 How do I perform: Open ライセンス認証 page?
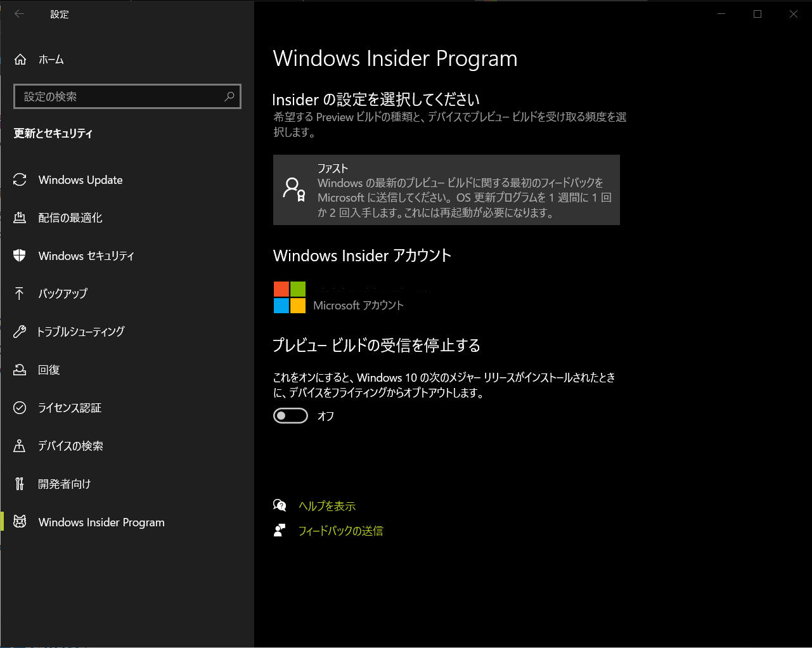point(127,408)
